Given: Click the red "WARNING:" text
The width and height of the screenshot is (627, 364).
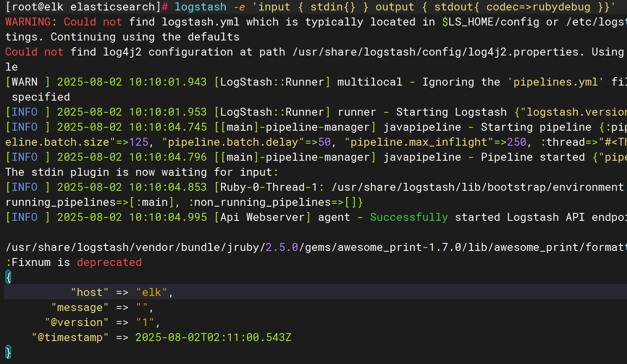Looking at the screenshot, I should (x=31, y=22).
